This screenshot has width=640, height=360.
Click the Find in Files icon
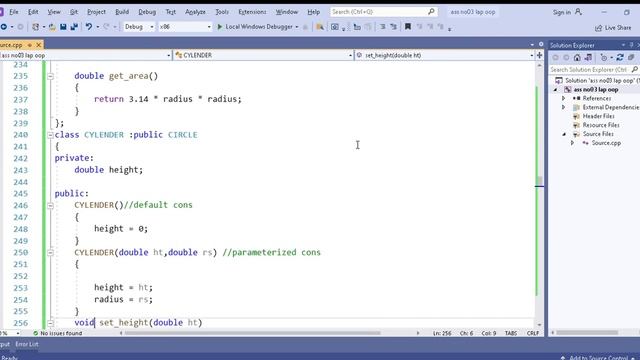coord(320,27)
